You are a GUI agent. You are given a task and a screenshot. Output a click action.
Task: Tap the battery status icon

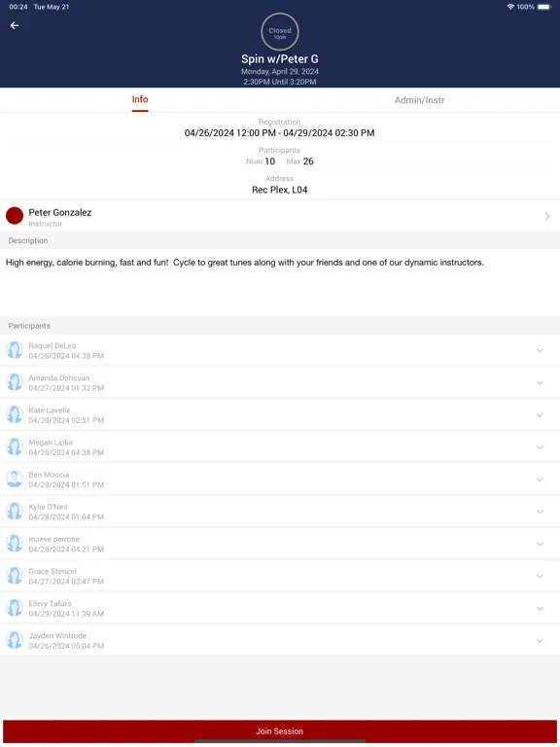click(543, 7)
